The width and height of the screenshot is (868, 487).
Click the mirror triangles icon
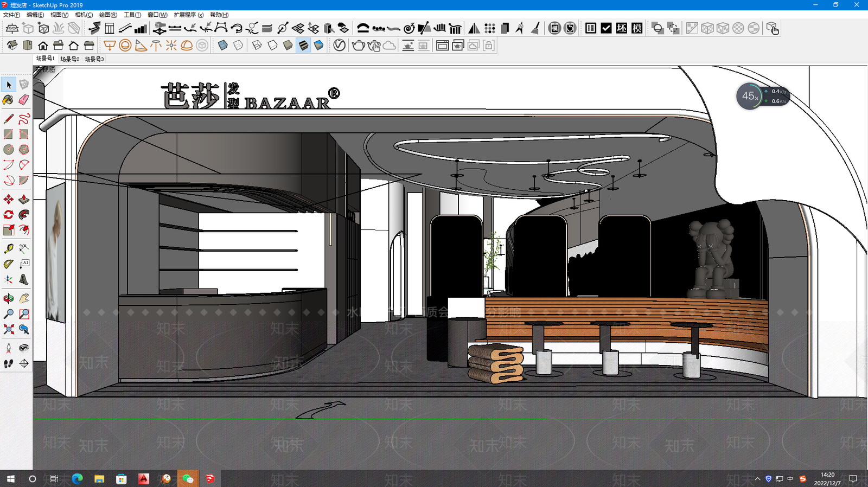474,28
